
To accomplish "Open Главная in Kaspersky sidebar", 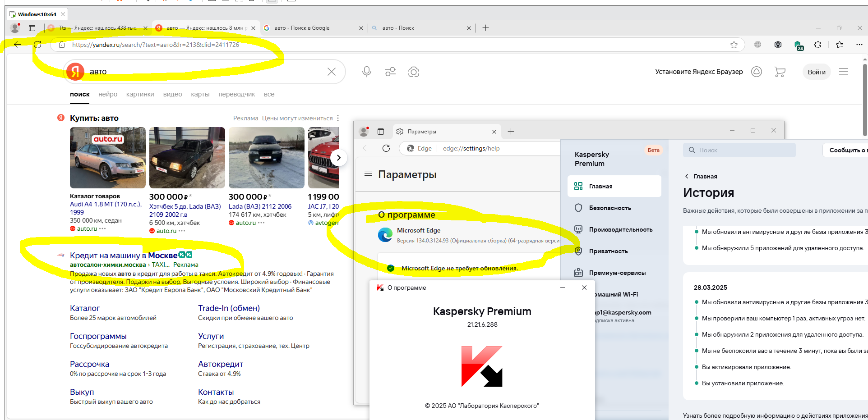I will pos(614,186).
